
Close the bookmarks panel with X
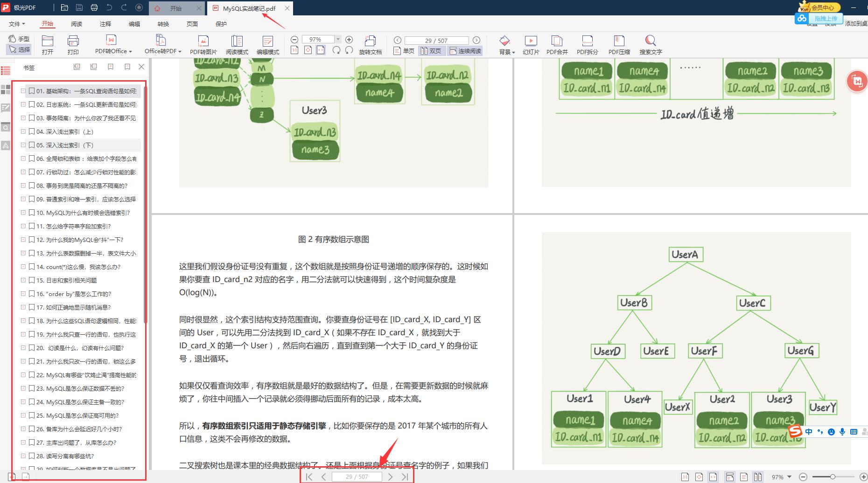point(141,67)
